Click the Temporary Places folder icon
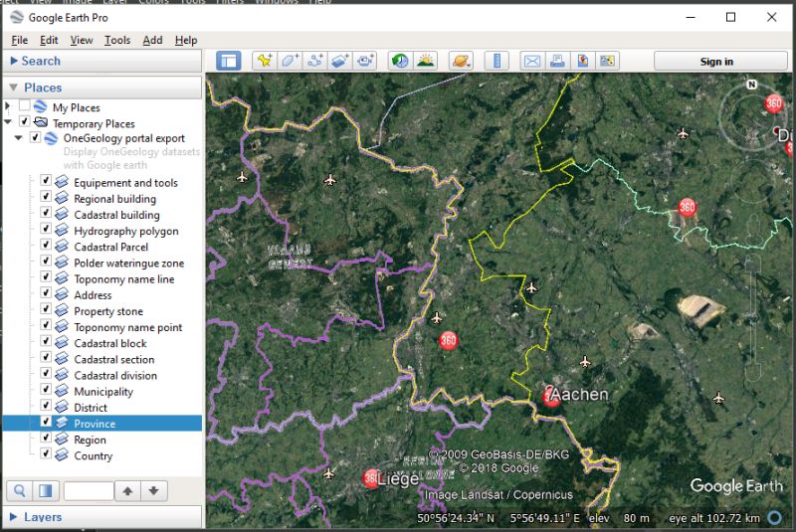Viewport: 796px width, 532px height. (41, 122)
